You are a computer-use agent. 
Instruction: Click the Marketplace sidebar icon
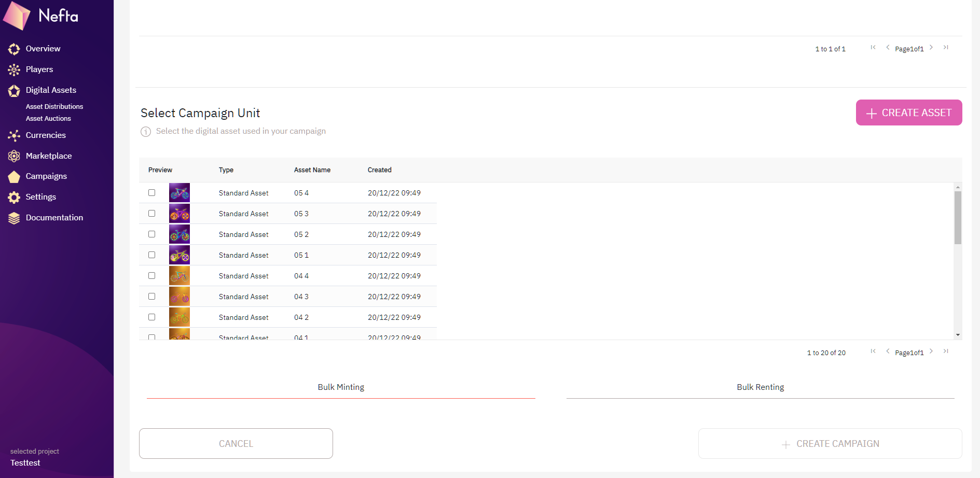14,156
